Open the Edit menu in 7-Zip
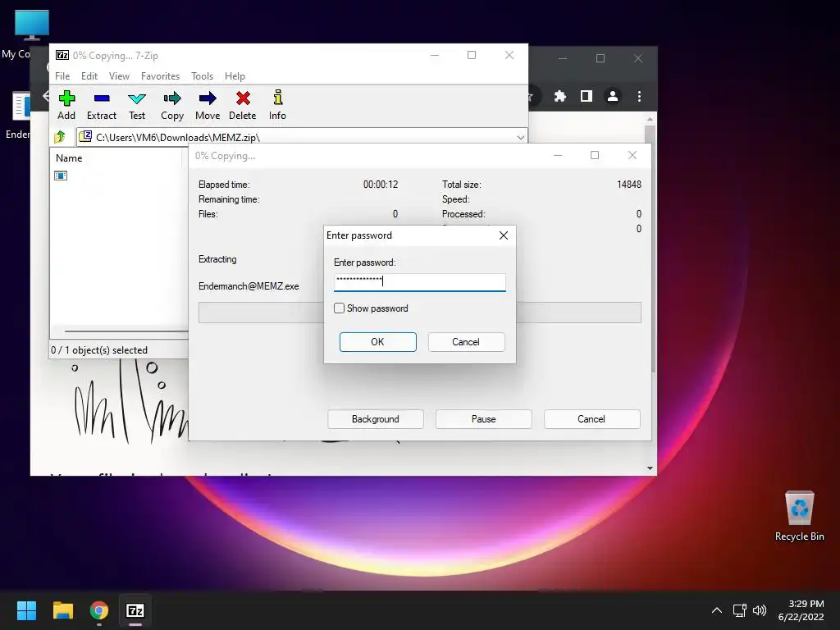Screen dimensions: 840x630 click(x=89, y=76)
